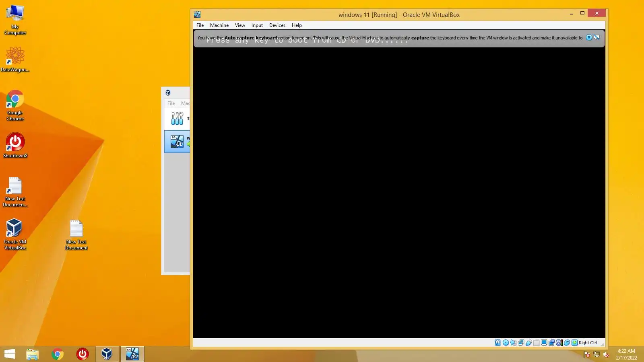This screenshot has width=644, height=362.
Task: Maximize the windows 11 VM window
Action: coord(582,14)
